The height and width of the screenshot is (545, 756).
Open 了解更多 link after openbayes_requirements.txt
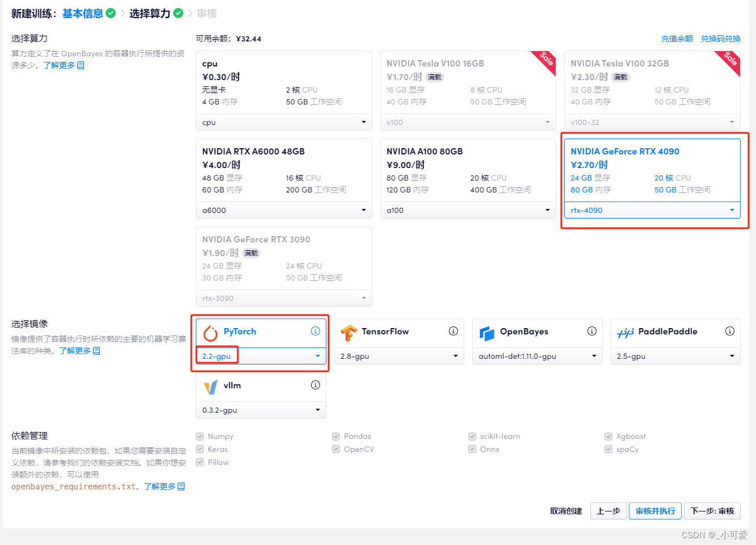pos(159,487)
